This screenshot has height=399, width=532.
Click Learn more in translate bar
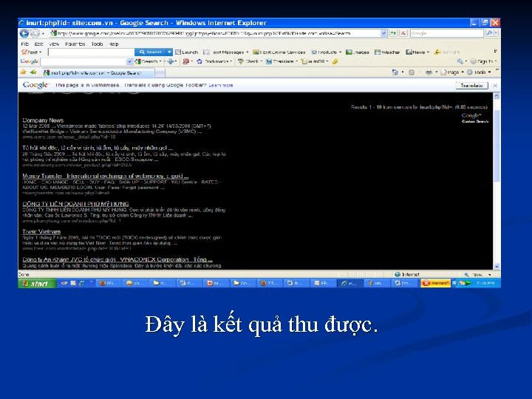point(220,85)
